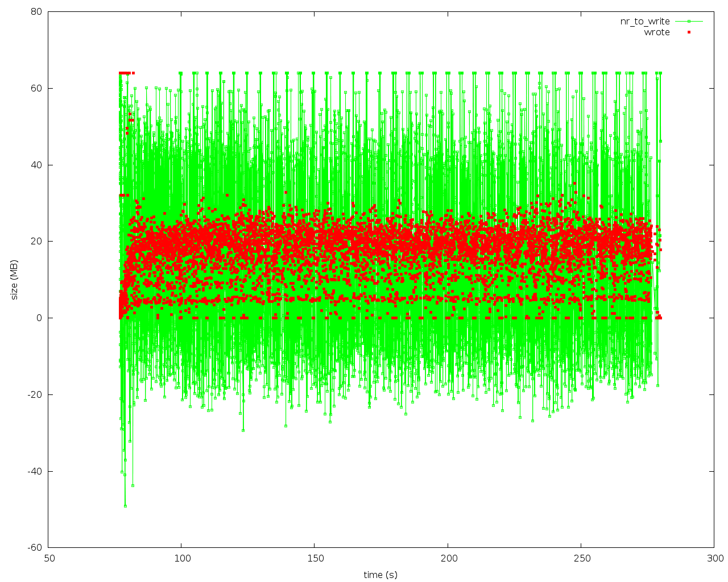Screen dimensions: 728x582
Task: Click the green nr_to_write legend line sample
Action: click(x=689, y=22)
